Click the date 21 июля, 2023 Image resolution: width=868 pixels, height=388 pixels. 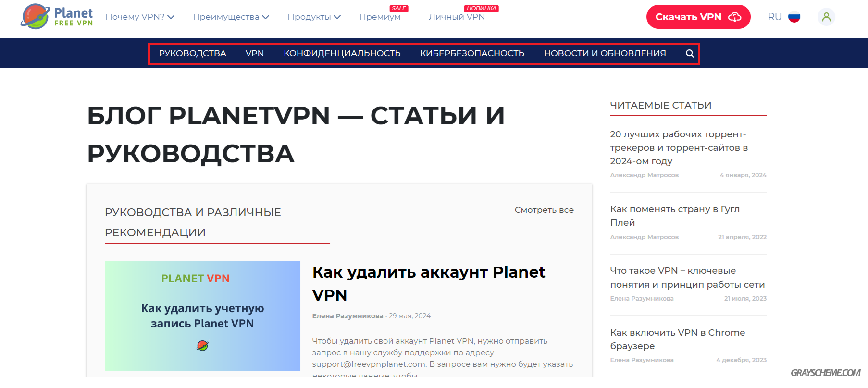(x=745, y=298)
